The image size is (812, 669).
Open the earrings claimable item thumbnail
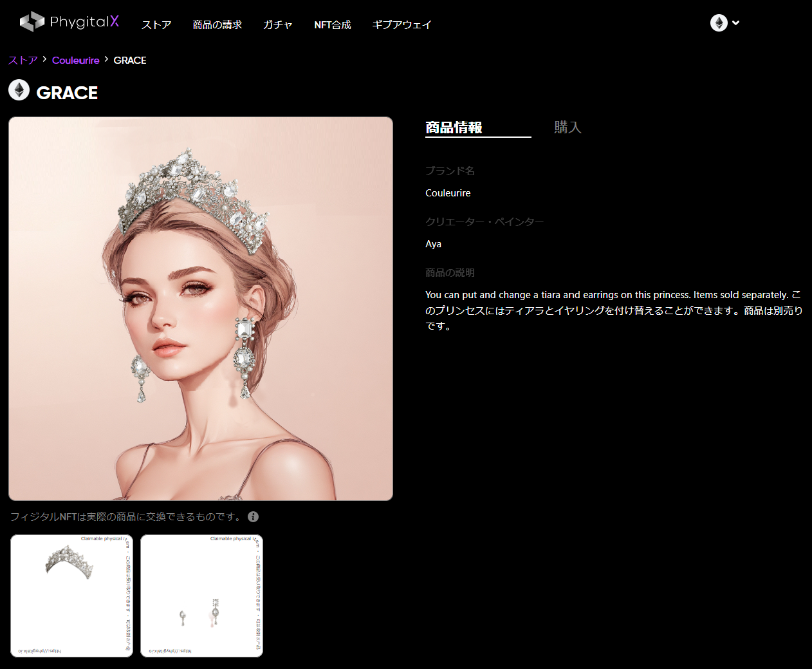click(201, 596)
